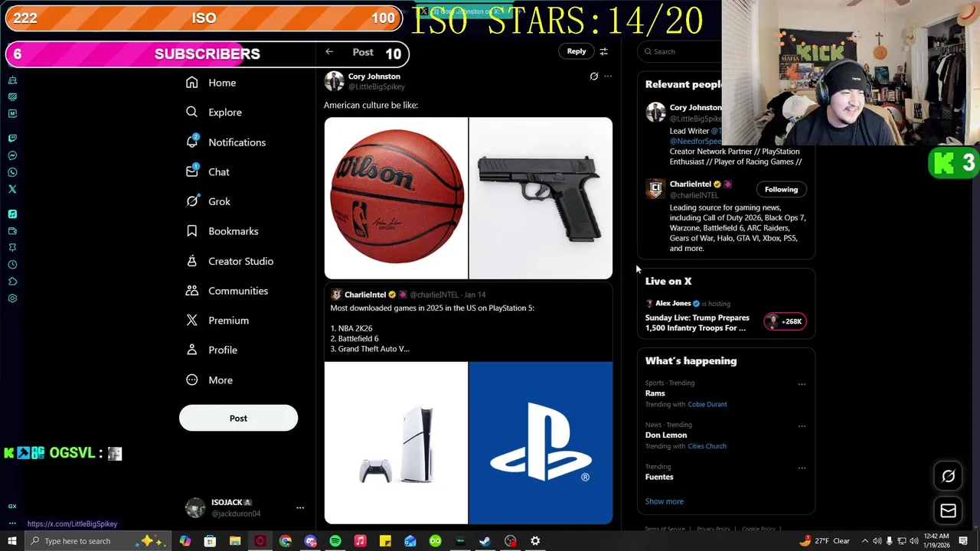Open the Rams trending topic
Screen dimensions: 980x551
point(655,393)
